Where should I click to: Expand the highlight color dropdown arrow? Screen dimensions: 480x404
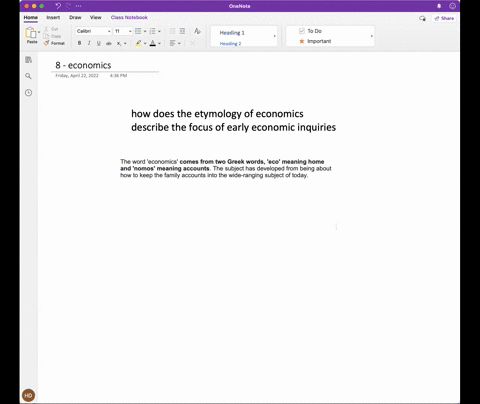coord(145,43)
